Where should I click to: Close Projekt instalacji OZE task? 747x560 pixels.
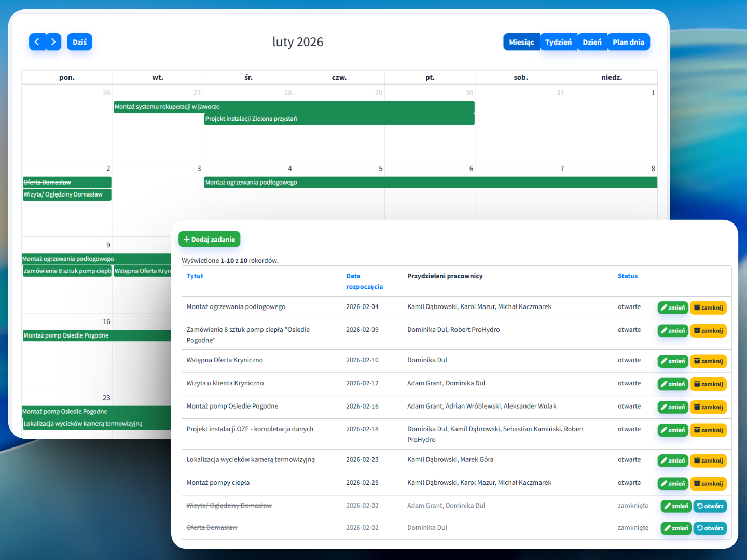(x=708, y=430)
